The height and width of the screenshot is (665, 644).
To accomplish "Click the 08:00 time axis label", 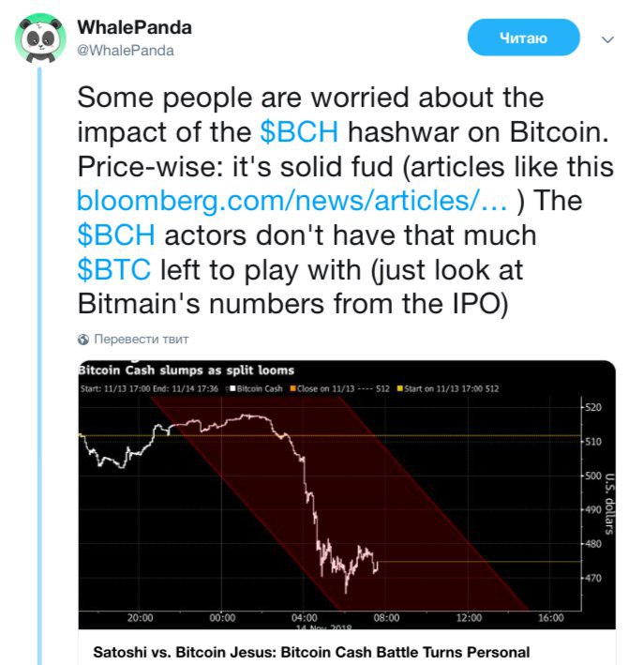I will (386, 617).
